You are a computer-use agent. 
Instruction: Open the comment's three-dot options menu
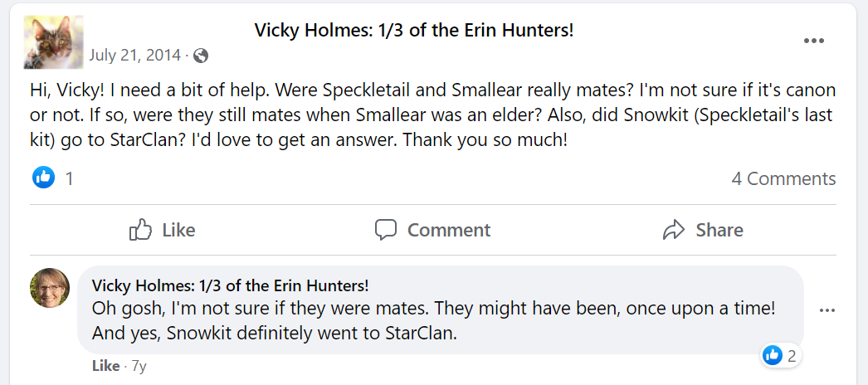click(827, 310)
